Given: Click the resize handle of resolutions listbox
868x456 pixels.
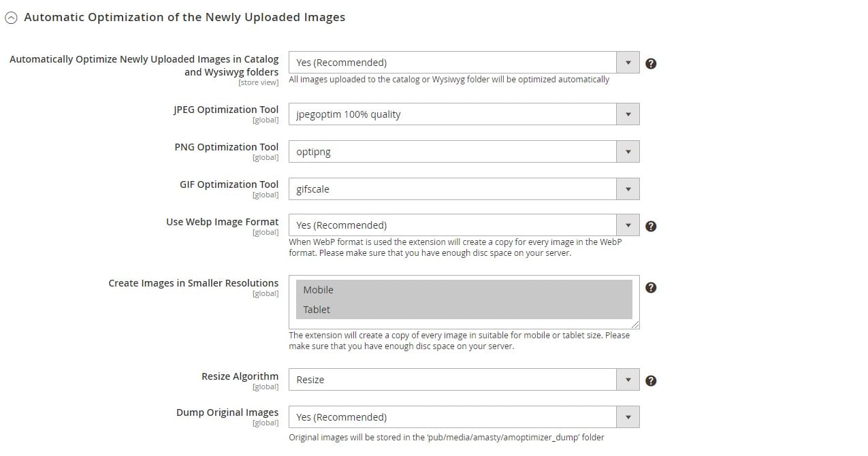Looking at the screenshot, I should 635,325.
